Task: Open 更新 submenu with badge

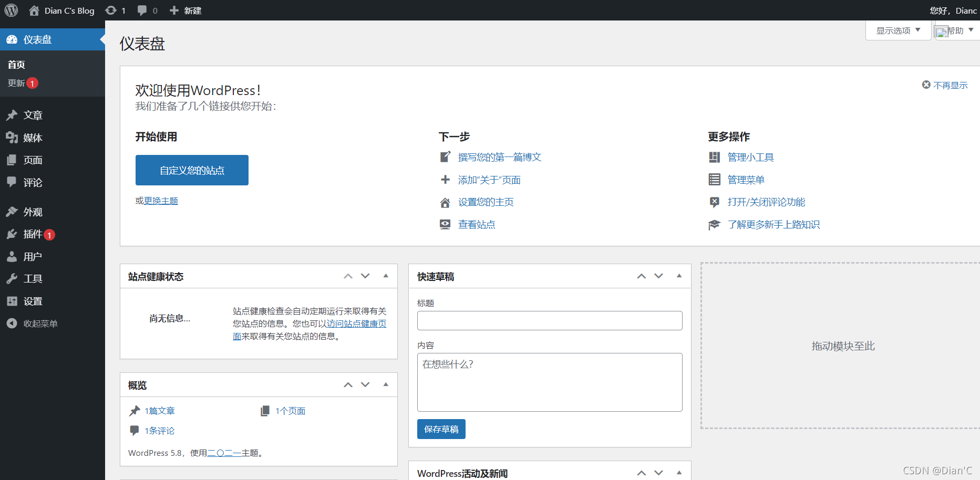Action: pyautogui.click(x=23, y=83)
